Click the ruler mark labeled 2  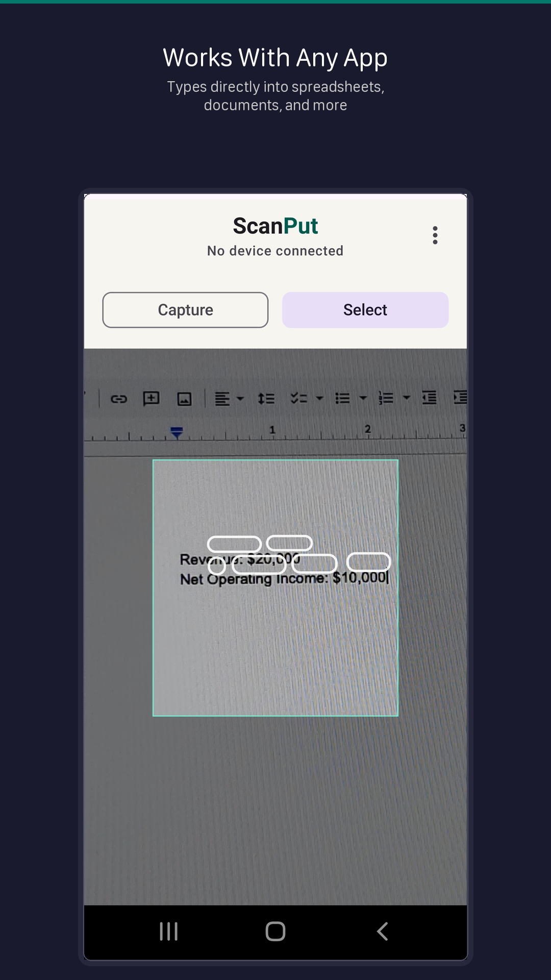tap(368, 429)
